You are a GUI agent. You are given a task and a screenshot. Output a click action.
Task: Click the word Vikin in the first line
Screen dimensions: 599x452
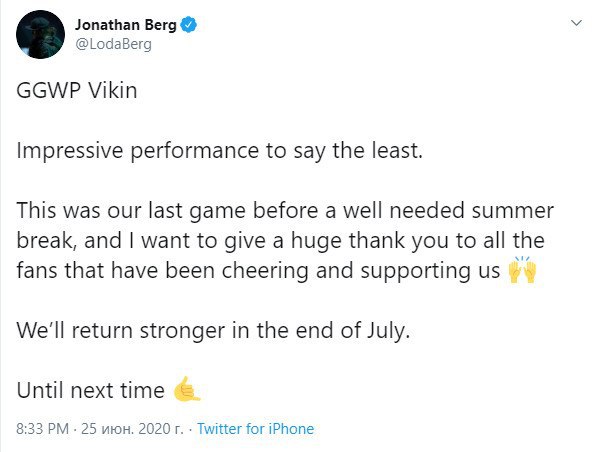click(x=113, y=91)
